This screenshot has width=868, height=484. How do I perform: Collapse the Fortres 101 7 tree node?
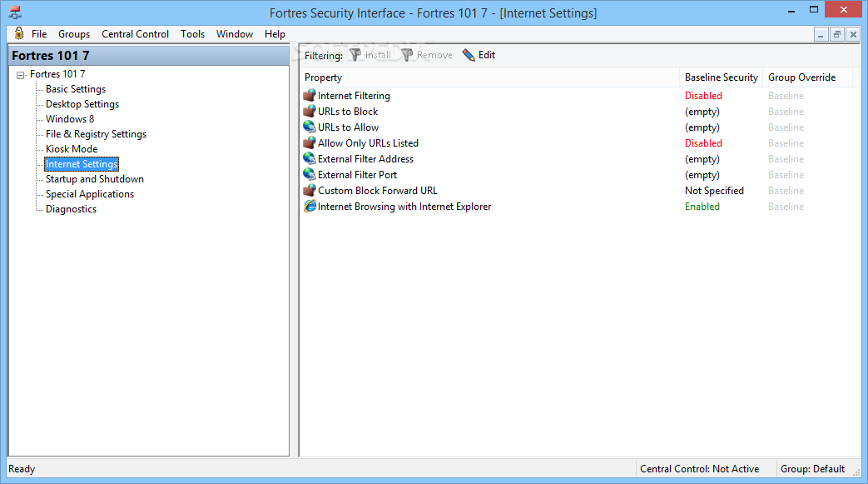(21, 75)
